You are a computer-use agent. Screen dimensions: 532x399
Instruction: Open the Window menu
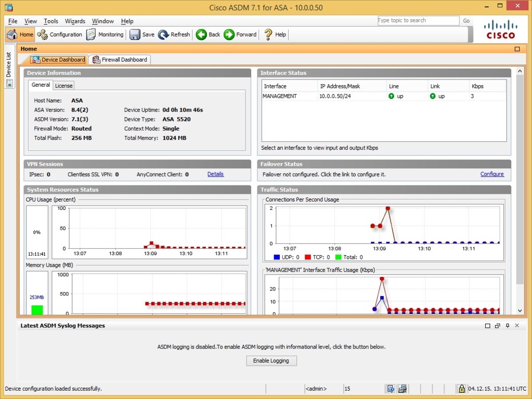pos(103,21)
